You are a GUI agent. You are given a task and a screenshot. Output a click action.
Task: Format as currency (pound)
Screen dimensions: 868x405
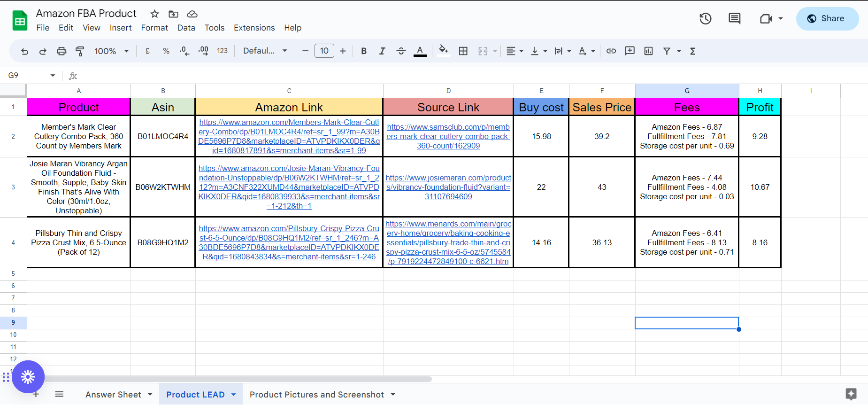coord(147,51)
